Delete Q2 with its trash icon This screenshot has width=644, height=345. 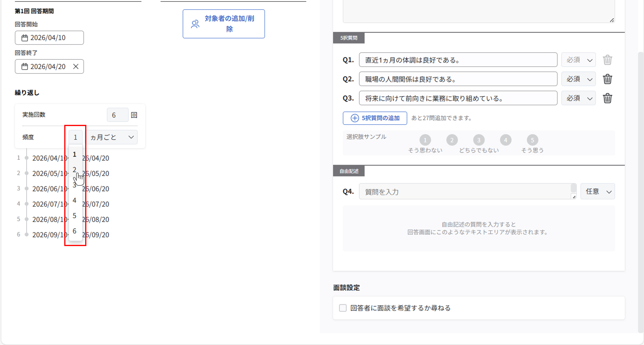pos(607,79)
